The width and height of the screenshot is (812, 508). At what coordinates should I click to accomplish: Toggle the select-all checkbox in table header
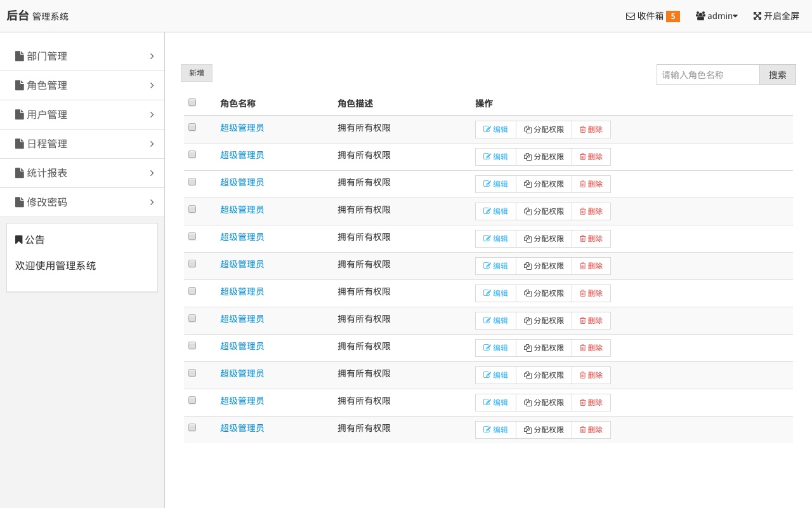pyautogui.click(x=192, y=102)
